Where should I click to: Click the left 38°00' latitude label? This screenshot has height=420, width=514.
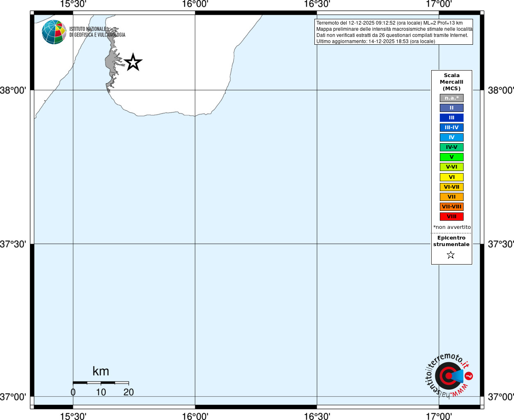click(13, 90)
